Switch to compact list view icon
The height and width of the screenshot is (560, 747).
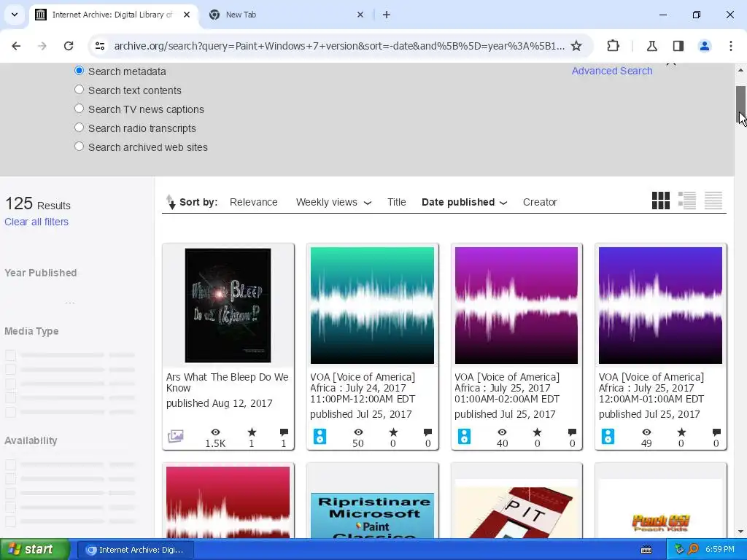click(713, 201)
